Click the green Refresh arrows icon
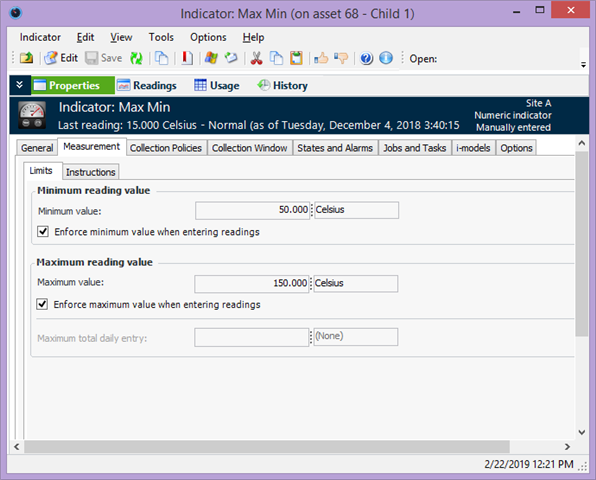Image resolution: width=596 pixels, height=480 pixels. pos(136,58)
